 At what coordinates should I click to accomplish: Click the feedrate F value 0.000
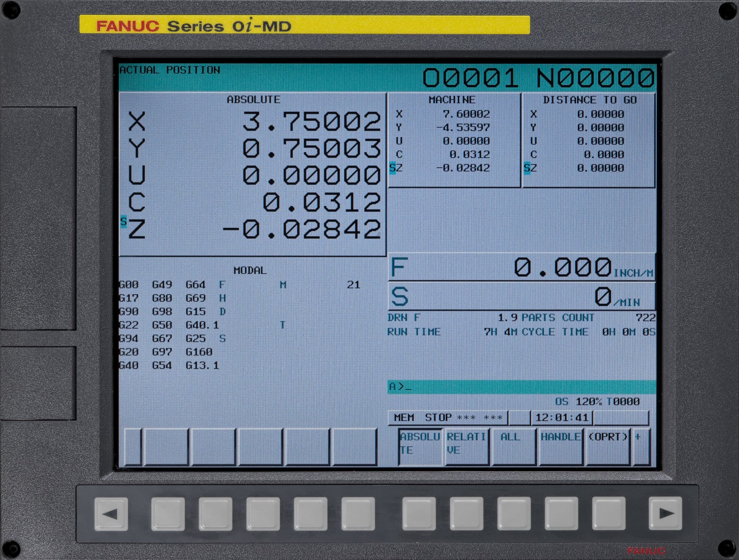[563, 268]
